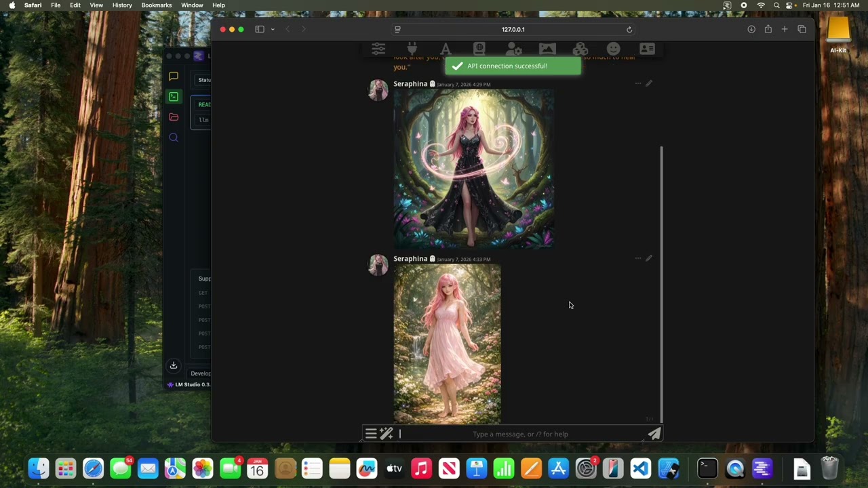This screenshot has width=868, height=488.
Task: Open Finder from the Dock
Action: [39, 468]
